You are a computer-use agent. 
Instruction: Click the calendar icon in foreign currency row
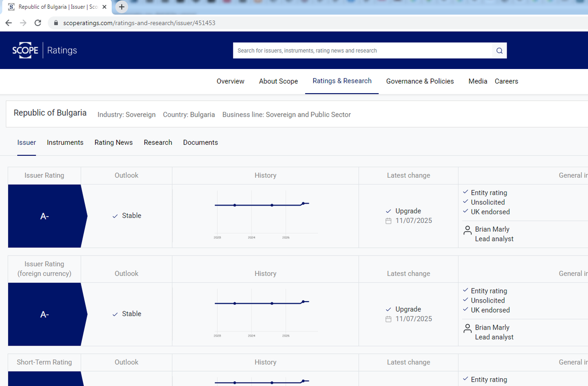pos(388,319)
